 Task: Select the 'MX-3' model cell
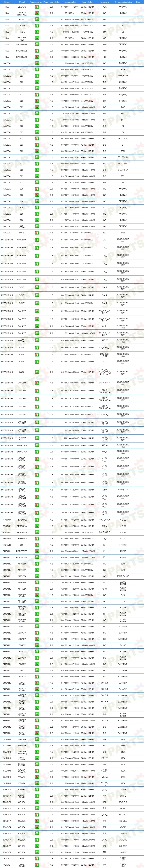[22, 232]
